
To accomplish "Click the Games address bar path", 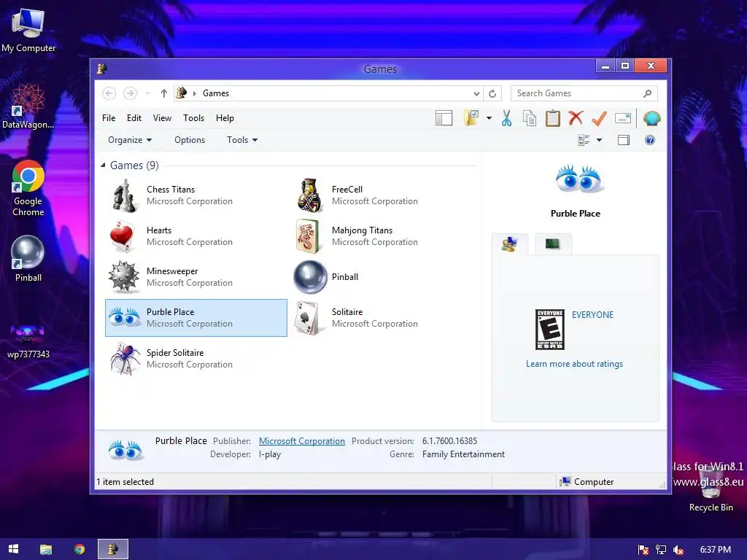I will tap(216, 93).
